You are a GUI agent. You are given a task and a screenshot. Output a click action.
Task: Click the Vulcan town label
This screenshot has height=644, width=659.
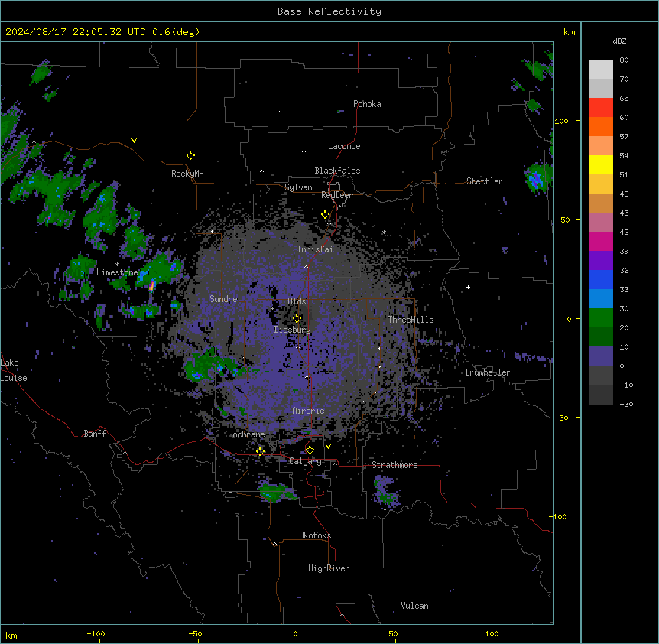coord(414,606)
